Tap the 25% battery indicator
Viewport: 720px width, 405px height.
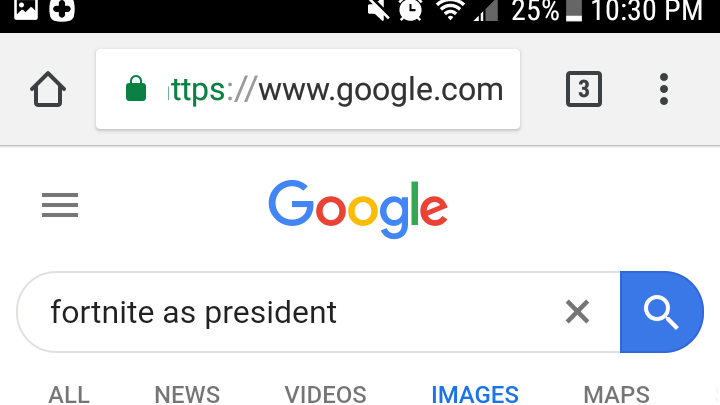tap(546, 10)
